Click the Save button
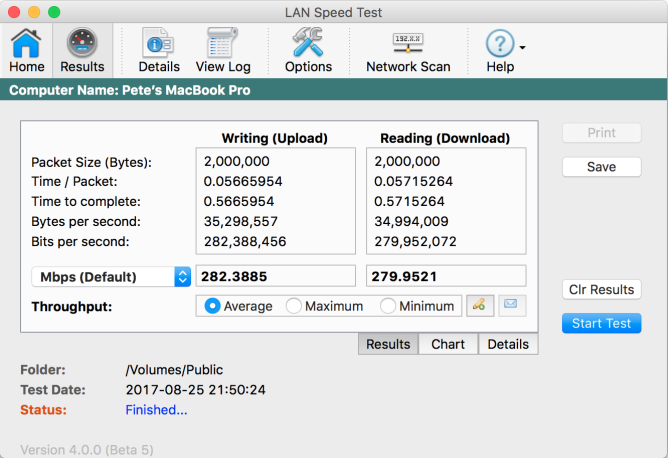Viewport: 668px width, 458px height. 602,167
